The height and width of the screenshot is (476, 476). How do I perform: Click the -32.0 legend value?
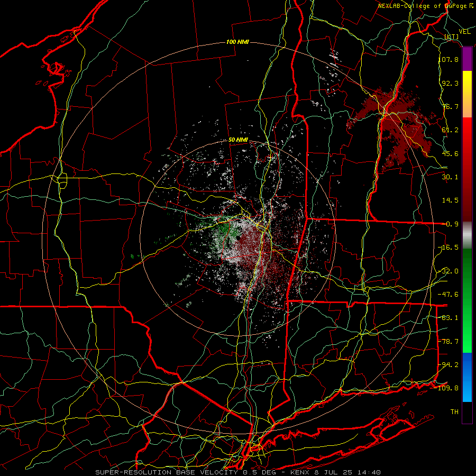[x=448, y=271]
